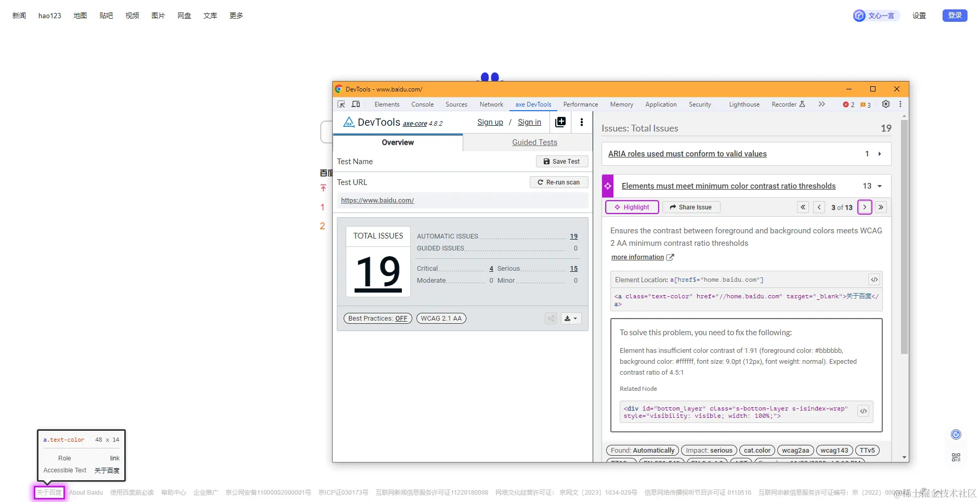
Task: Click the Re-run scan button
Action: [x=559, y=182]
